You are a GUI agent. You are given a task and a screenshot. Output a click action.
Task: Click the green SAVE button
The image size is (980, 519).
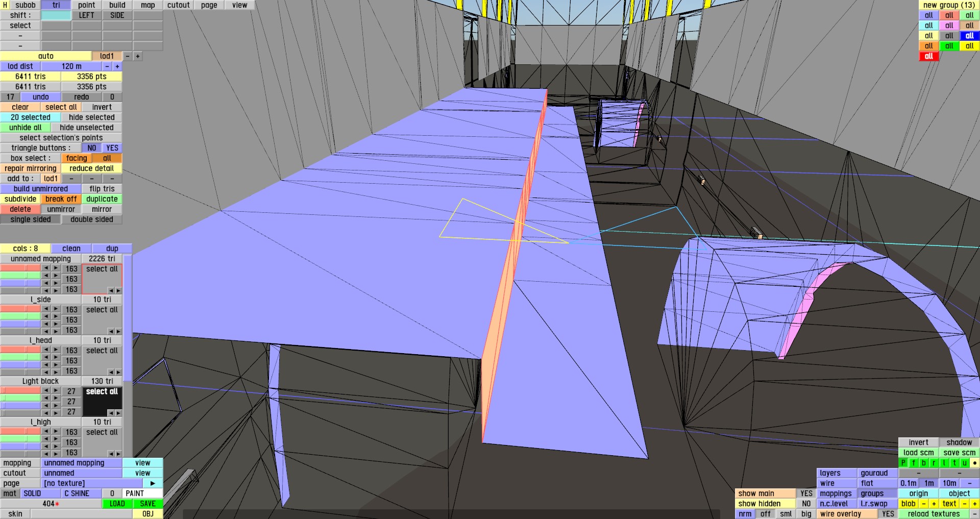148,504
